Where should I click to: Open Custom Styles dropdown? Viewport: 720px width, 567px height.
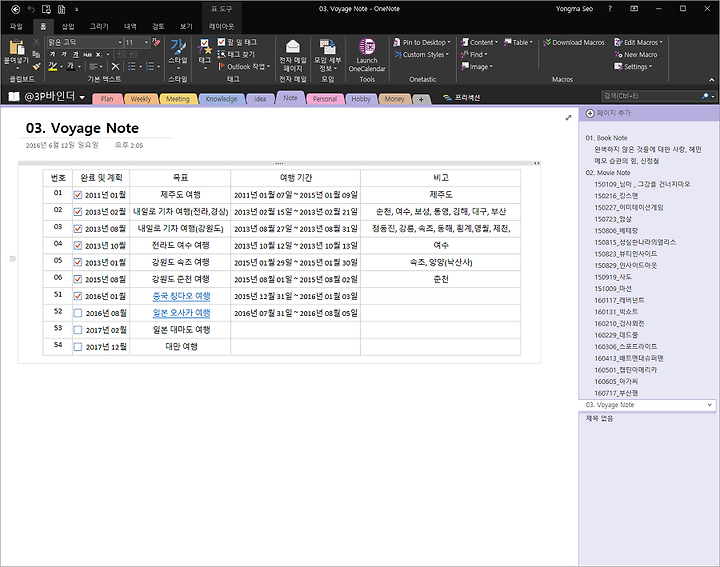(422, 54)
